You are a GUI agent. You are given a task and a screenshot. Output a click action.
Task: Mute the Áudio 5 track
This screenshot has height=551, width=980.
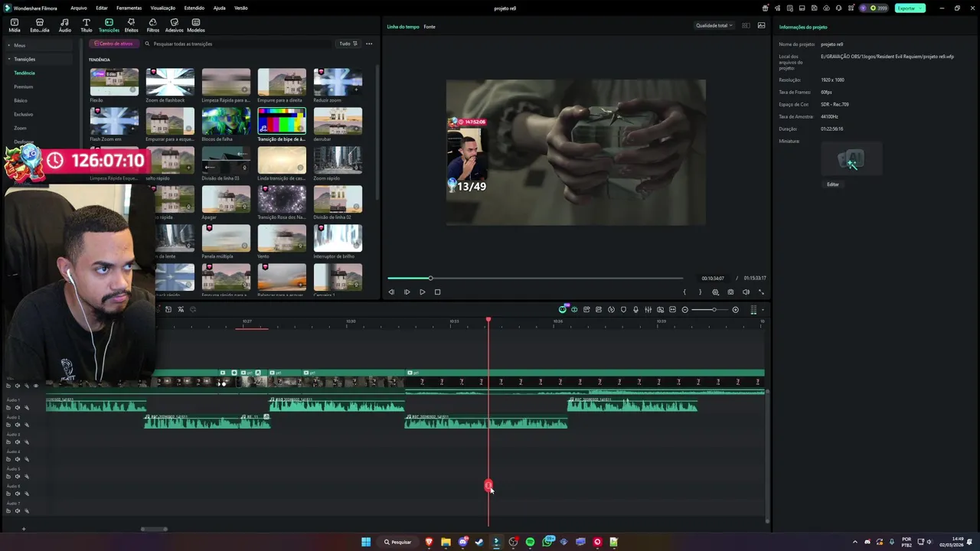click(18, 477)
